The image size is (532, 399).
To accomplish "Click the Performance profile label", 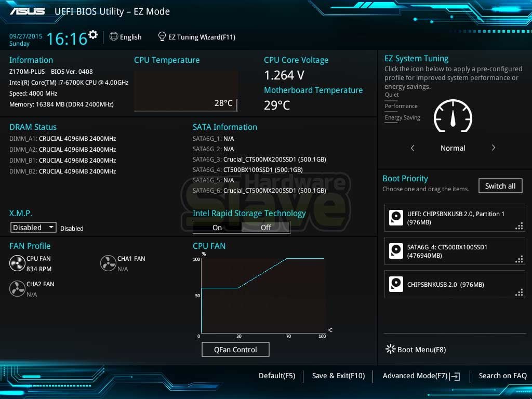I will 401,106.
